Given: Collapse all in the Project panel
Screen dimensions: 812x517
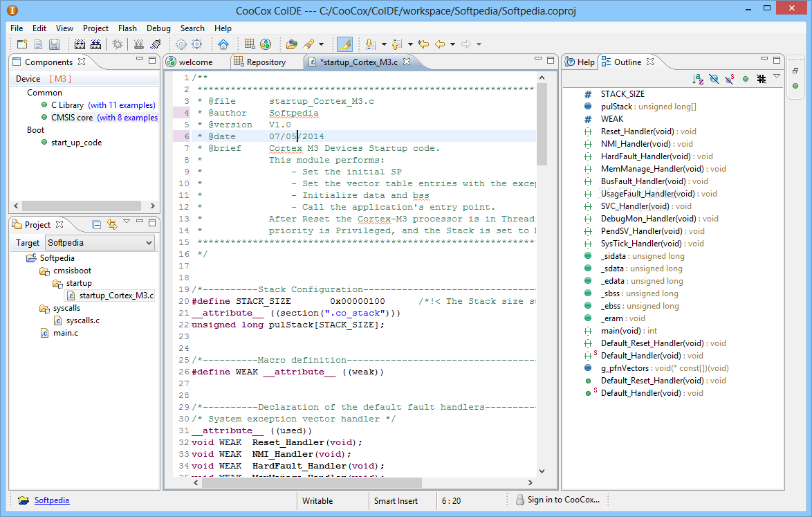Looking at the screenshot, I should pyautogui.click(x=96, y=224).
